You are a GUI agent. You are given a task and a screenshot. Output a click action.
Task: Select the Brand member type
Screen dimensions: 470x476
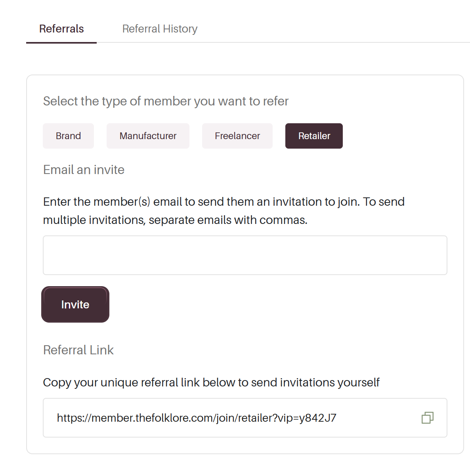coord(68,136)
